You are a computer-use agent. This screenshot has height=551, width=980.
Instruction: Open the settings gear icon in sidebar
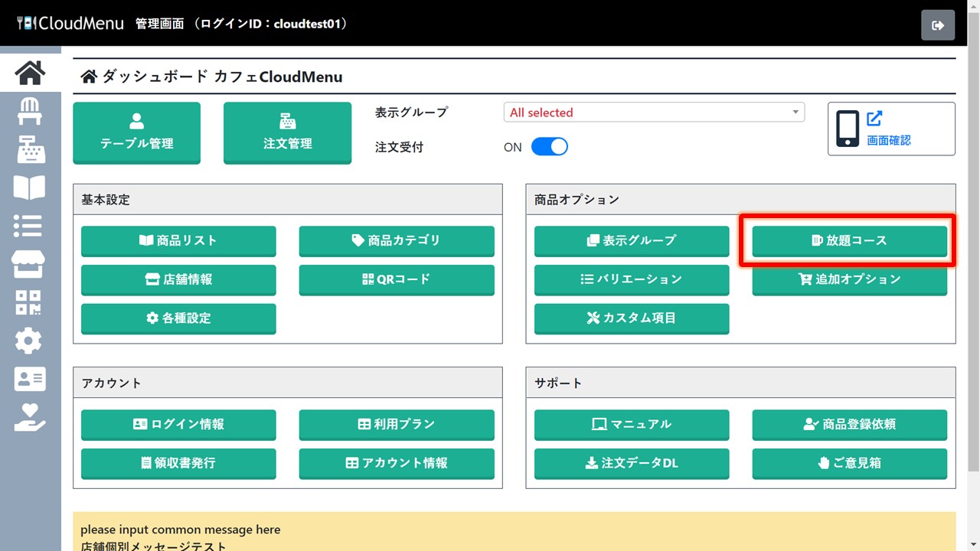30,341
